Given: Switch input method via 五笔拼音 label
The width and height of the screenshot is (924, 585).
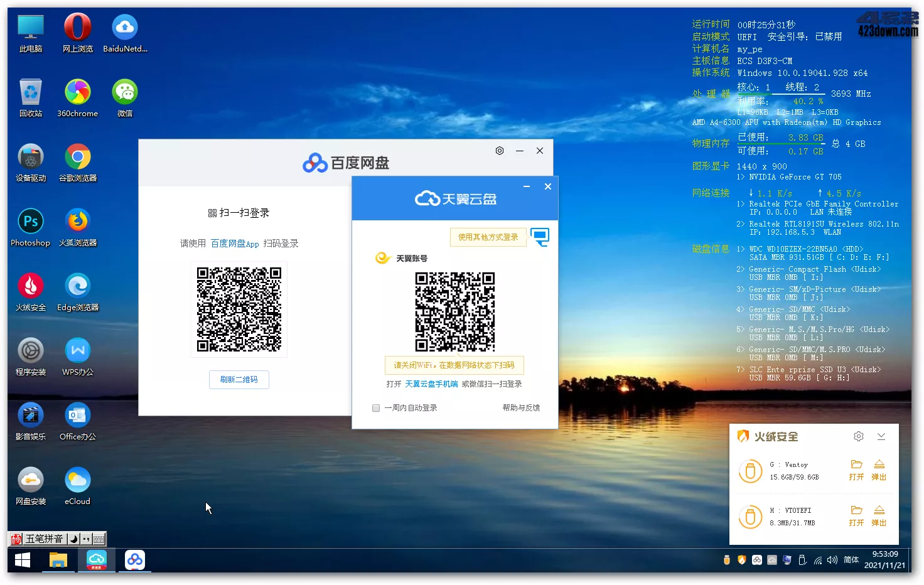Looking at the screenshot, I should click(44, 539).
